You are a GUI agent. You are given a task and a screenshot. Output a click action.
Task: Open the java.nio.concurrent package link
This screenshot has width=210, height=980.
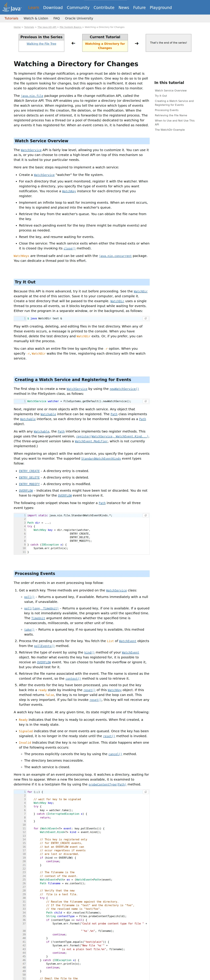pos(115,256)
